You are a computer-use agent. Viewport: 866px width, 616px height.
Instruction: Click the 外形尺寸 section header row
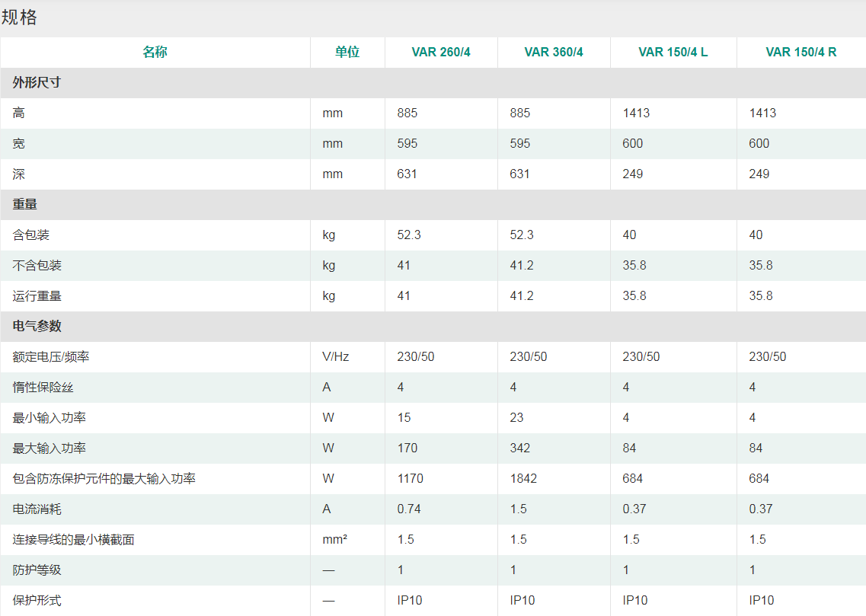pyautogui.click(x=37, y=83)
